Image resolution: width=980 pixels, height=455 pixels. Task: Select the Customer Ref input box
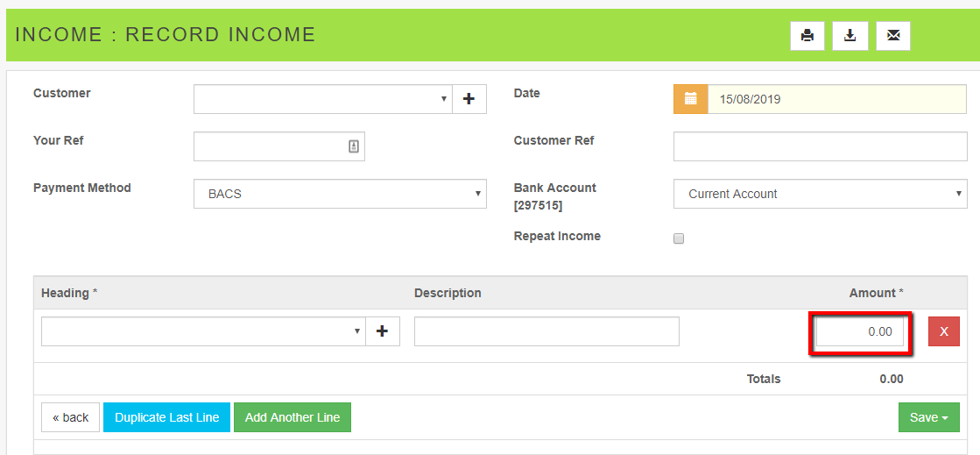click(x=820, y=146)
